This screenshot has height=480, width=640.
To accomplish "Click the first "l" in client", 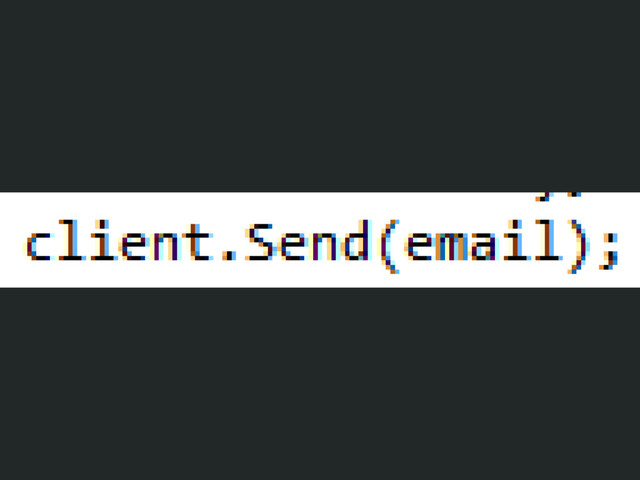I will (x=69, y=240).
